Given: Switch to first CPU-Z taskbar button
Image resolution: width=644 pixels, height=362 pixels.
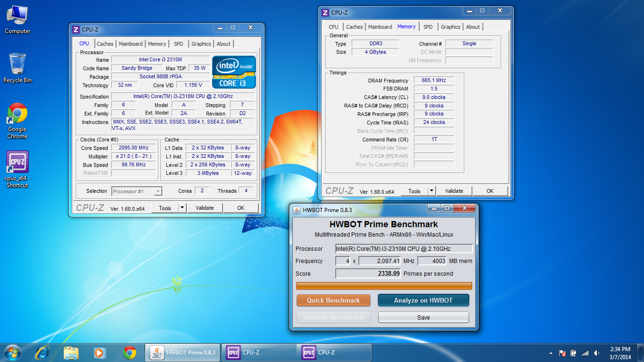Looking at the screenshot, I should click(258, 353).
